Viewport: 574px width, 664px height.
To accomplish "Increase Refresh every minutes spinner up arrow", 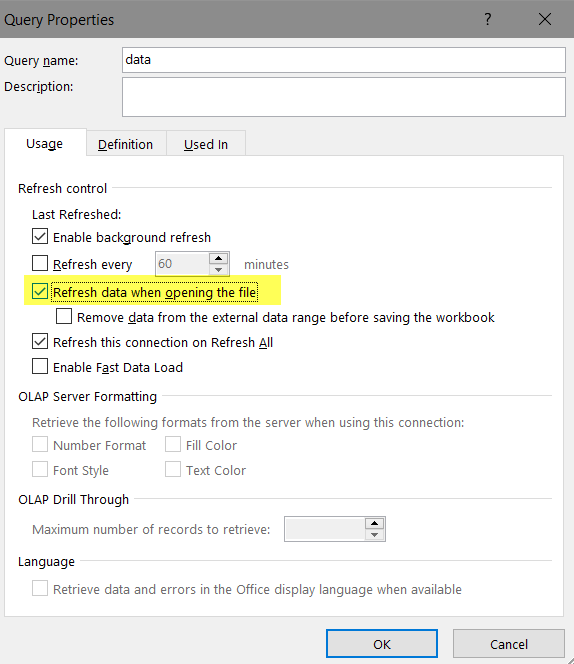I will coord(219,258).
